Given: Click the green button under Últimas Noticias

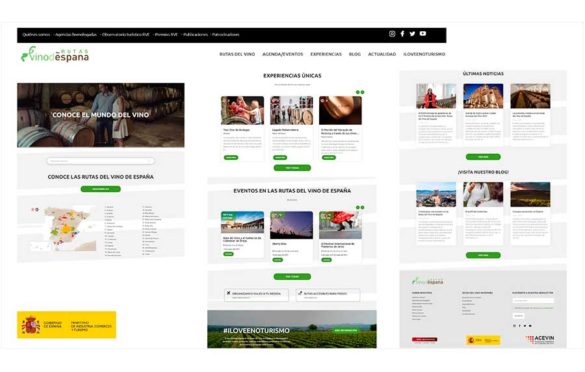Looking at the screenshot, I should click(483, 157).
